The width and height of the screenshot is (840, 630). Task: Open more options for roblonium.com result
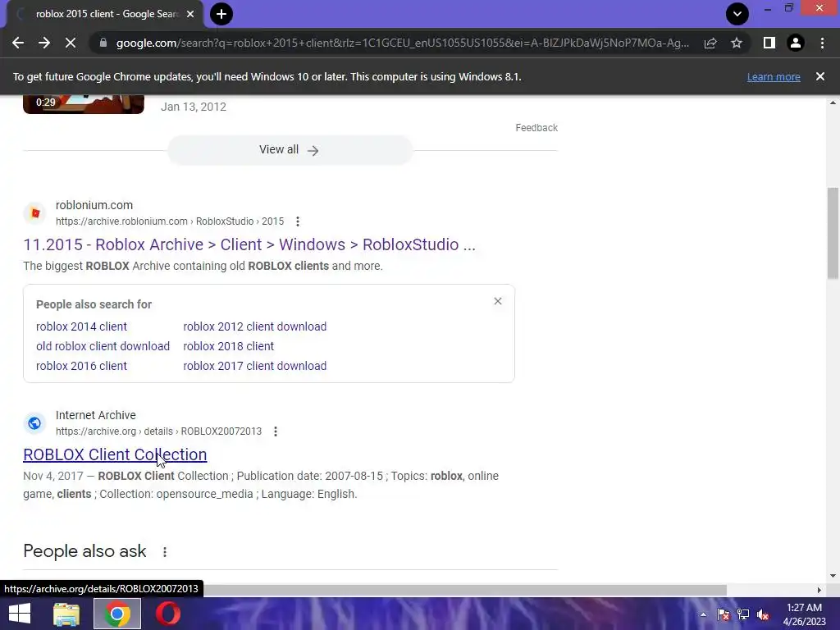[x=297, y=221]
